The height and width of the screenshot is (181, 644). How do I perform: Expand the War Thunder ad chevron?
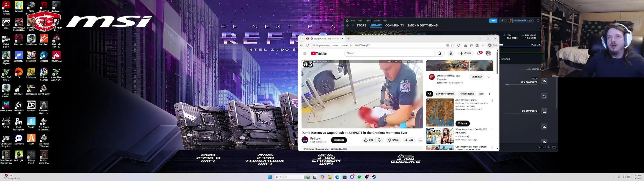489,77
